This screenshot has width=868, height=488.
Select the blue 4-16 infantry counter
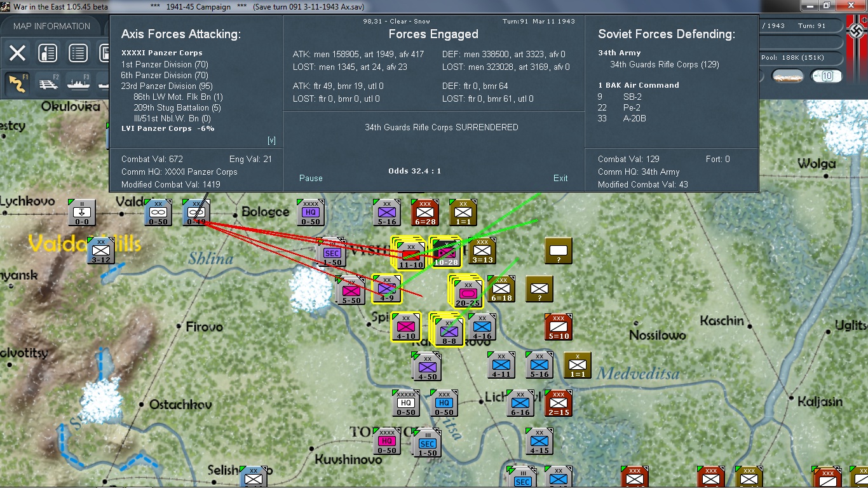point(482,326)
